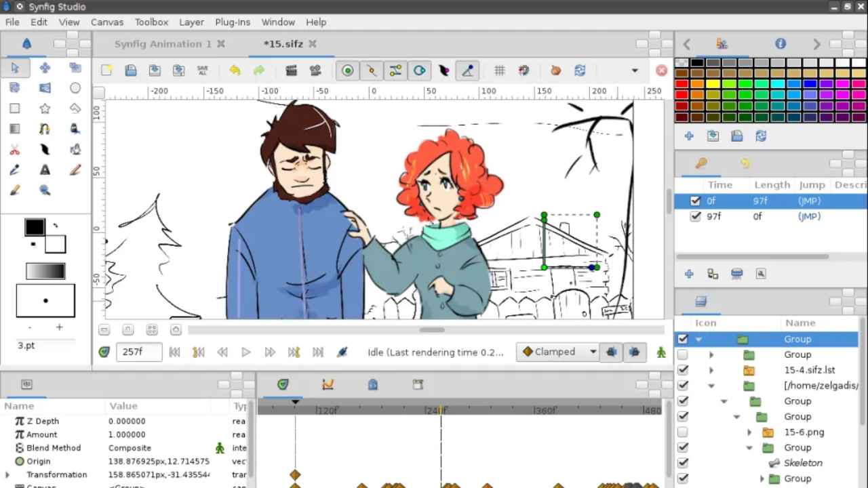Uncheck the 97f keyframe checkbox
This screenshot has width=868, height=488.
tap(695, 216)
